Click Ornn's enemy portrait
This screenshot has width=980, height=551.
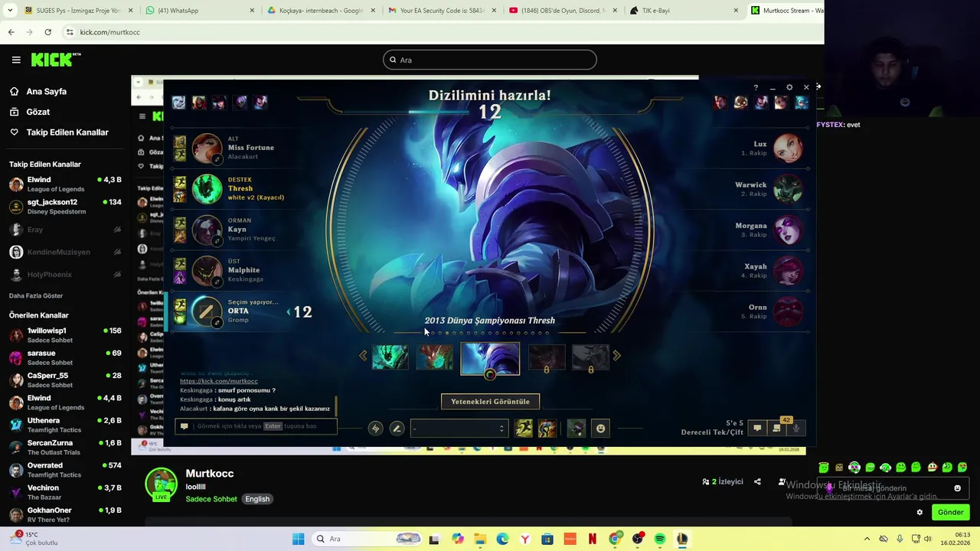788,311
